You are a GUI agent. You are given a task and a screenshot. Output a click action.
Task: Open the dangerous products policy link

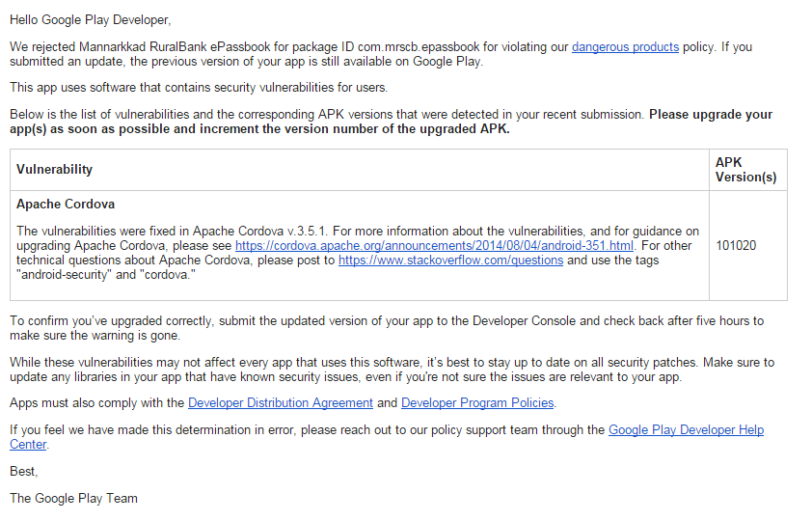(x=625, y=47)
